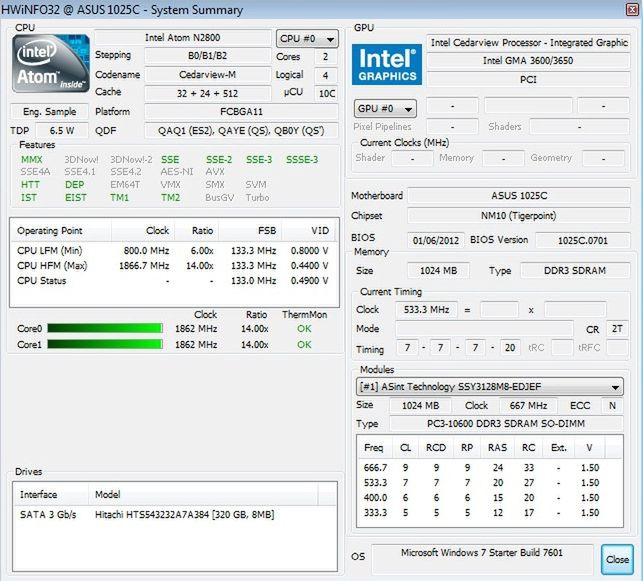Click the FSB column header
Screen dimensions: 643x581
pos(251,231)
